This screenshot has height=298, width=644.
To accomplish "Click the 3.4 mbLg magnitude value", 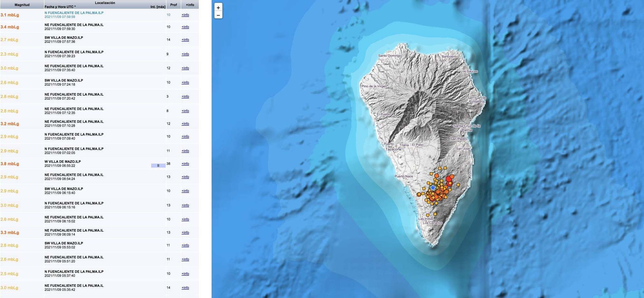I will [10, 27].
